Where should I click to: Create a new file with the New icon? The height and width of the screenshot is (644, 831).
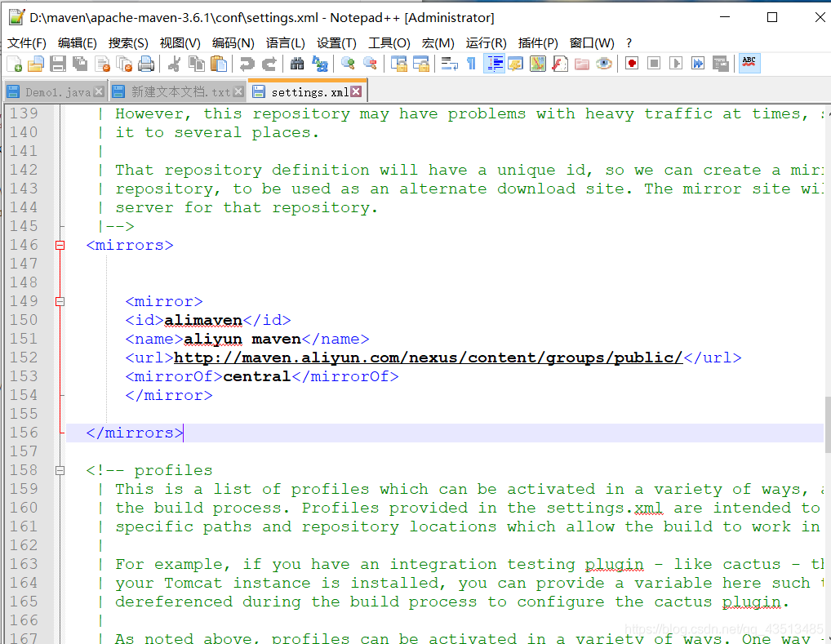(15, 64)
